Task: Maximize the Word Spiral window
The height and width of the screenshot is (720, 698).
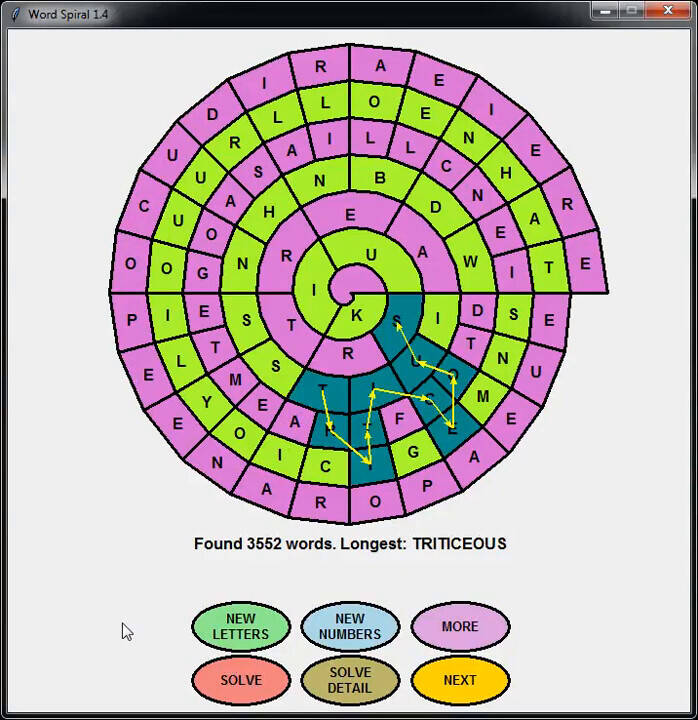Action: tap(631, 11)
